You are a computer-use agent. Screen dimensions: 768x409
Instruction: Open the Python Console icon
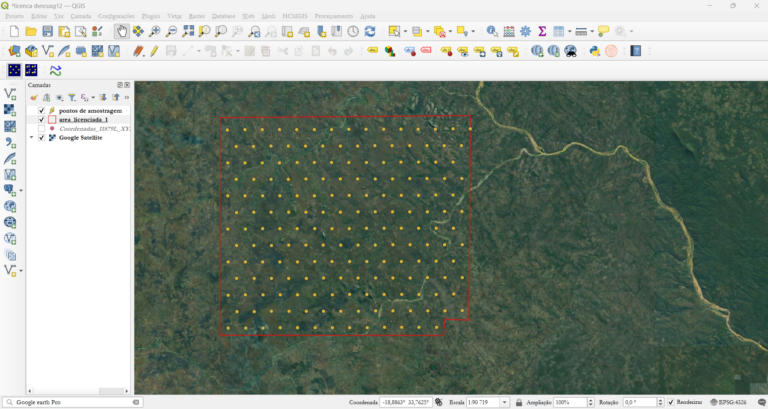pyautogui.click(x=595, y=51)
